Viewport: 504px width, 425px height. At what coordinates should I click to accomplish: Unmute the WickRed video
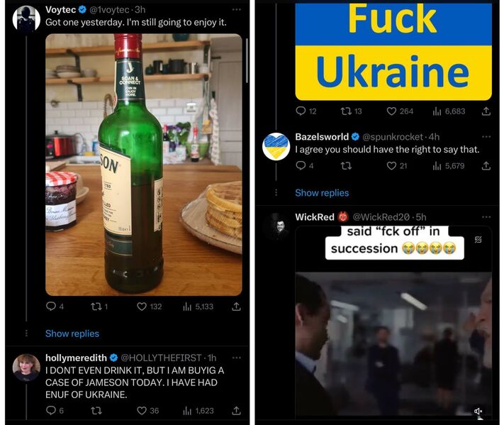(478, 412)
